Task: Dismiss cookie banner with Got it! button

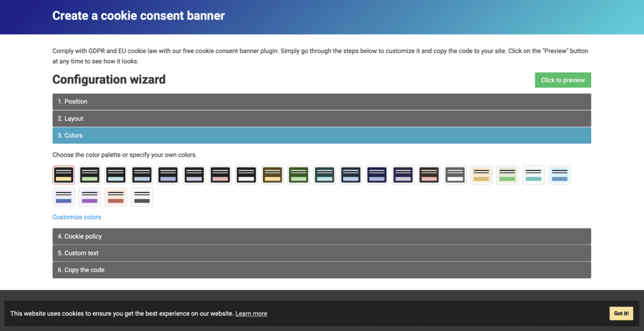Action: pos(621,313)
